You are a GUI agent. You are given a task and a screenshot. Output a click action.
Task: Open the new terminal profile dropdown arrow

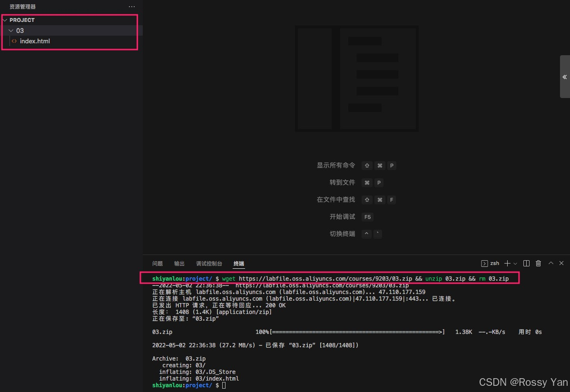[x=515, y=264]
